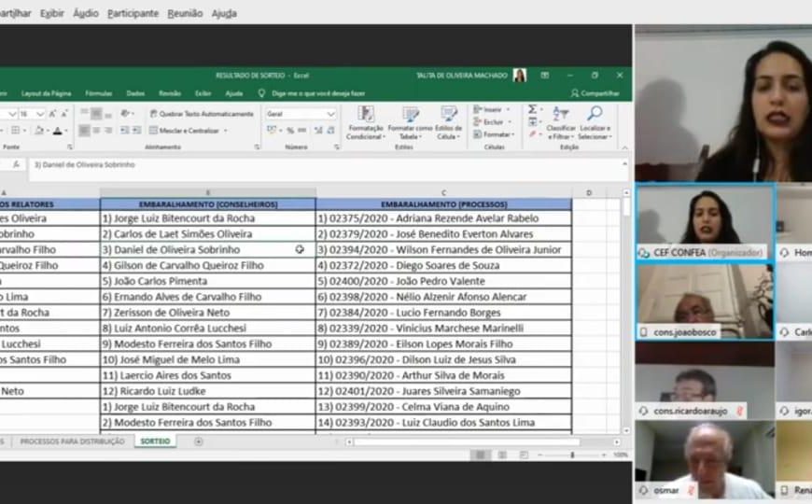Select the SORTEIO sheet tab
Screen dimensions: 812x504
[x=155, y=441]
